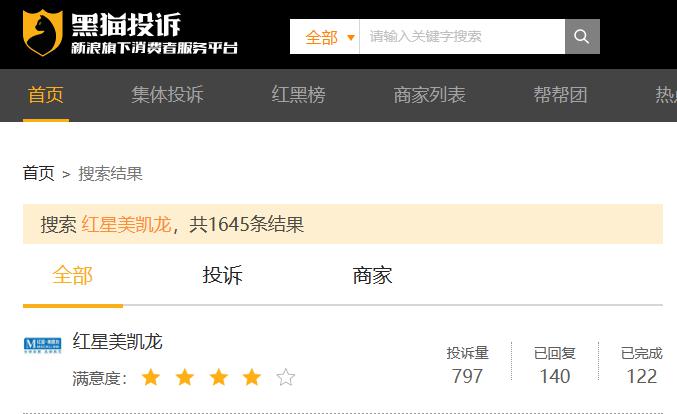The image size is (677, 414).
Task: Open the 全部 category dropdown arrow
Action: 351,38
